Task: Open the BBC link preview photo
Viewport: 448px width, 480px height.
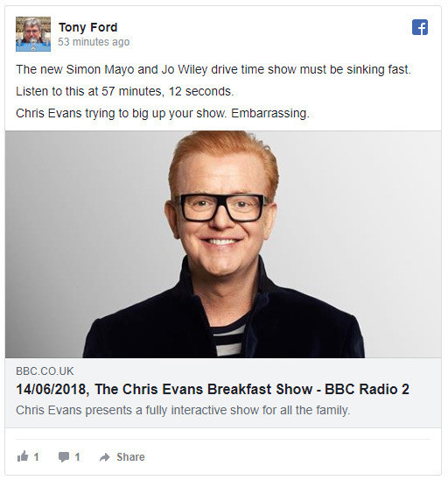Action: click(223, 244)
